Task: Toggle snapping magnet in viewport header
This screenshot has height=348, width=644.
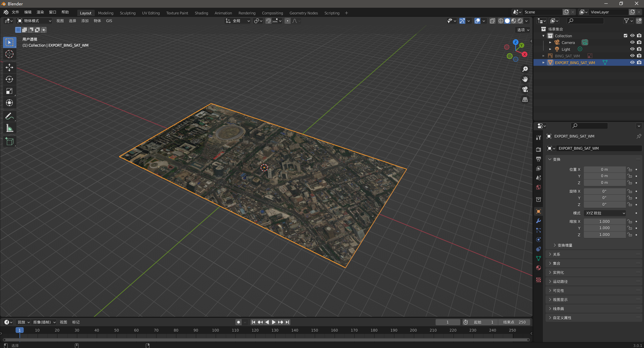Action: click(x=268, y=21)
